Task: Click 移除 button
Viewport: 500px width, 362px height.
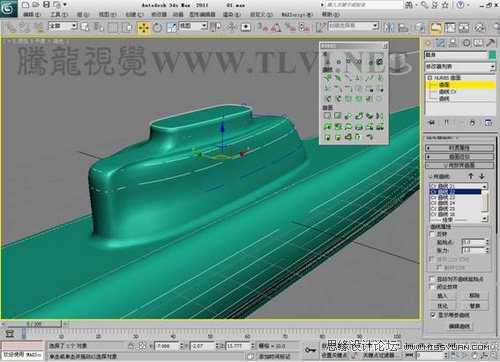Action: click(x=474, y=296)
